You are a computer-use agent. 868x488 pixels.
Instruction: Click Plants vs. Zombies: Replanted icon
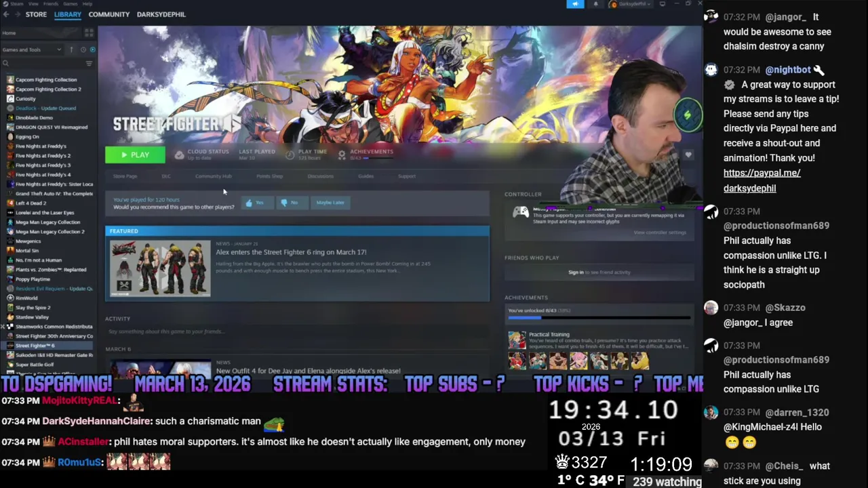click(x=10, y=269)
